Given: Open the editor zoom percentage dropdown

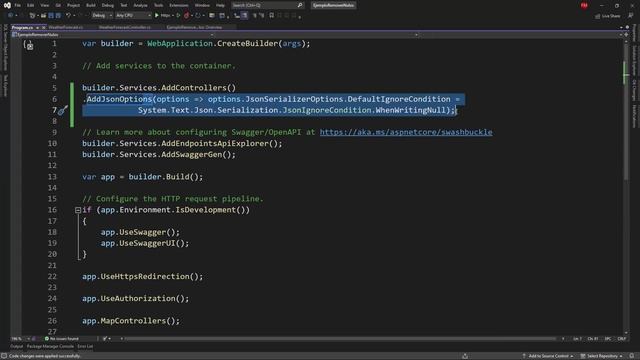Looking at the screenshot, I should click(x=21, y=338).
